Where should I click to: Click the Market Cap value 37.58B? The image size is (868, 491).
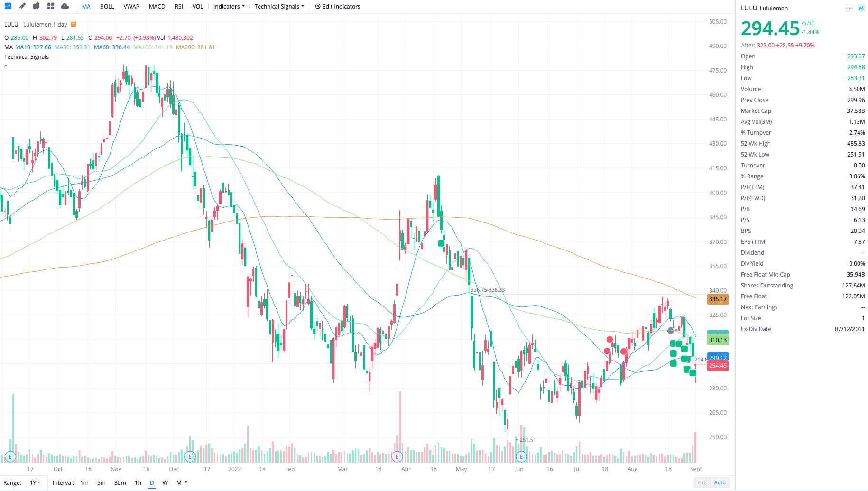click(856, 111)
